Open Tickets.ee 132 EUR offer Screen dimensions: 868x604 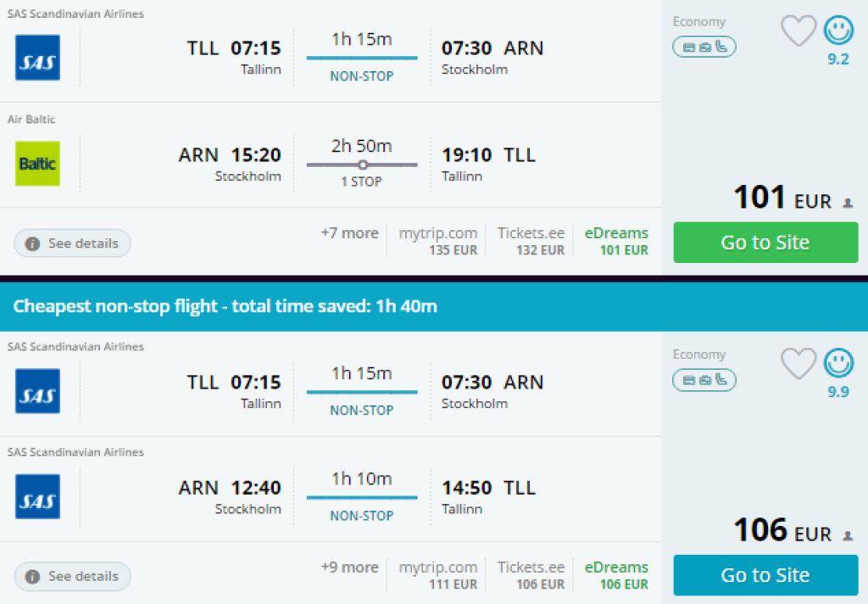coord(531,241)
